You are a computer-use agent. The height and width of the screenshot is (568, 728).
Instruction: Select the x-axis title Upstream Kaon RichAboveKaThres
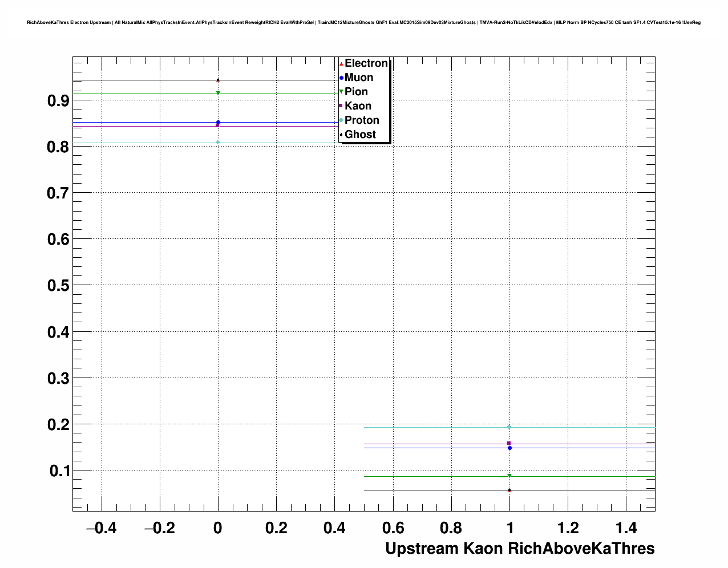tap(520, 549)
